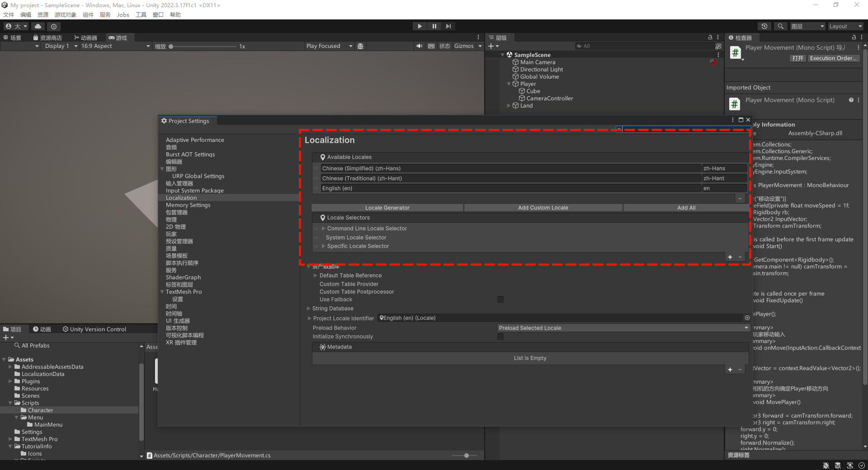868x470 pixels.
Task: Toggle the Inspector panel lock
Action: [x=854, y=38]
